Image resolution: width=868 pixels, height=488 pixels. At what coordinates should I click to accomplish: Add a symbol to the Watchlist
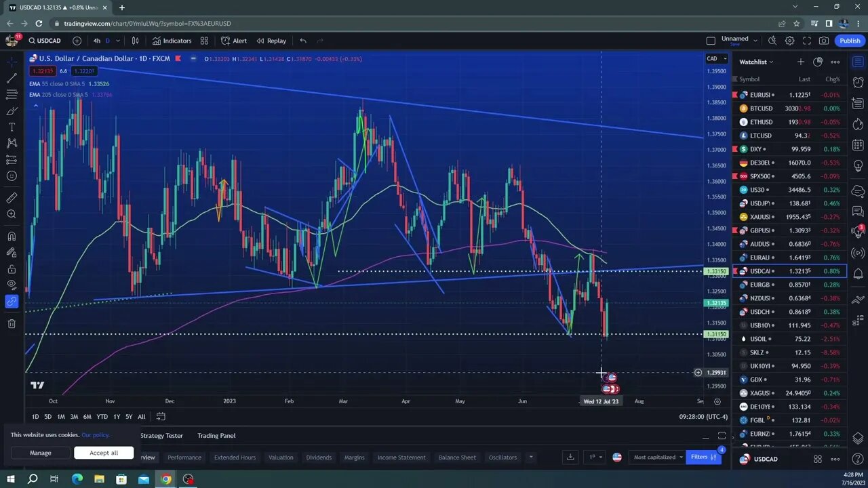pyautogui.click(x=801, y=62)
